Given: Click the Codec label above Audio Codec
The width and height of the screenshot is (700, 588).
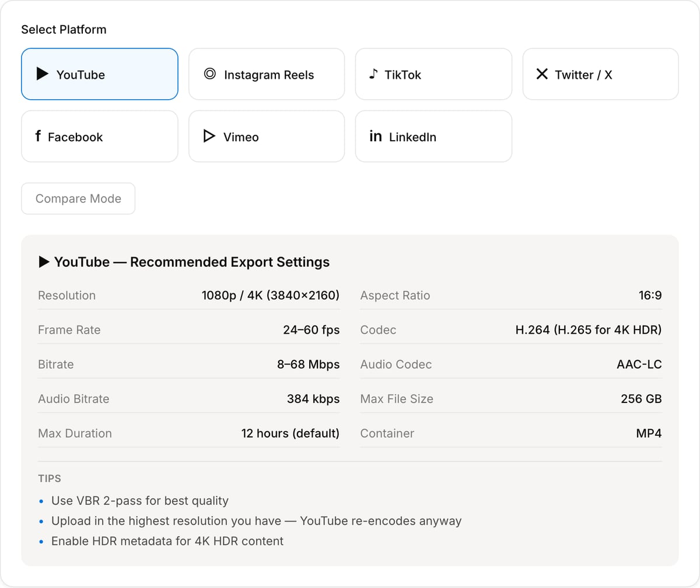Looking at the screenshot, I should pyautogui.click(x=378, y=330).
